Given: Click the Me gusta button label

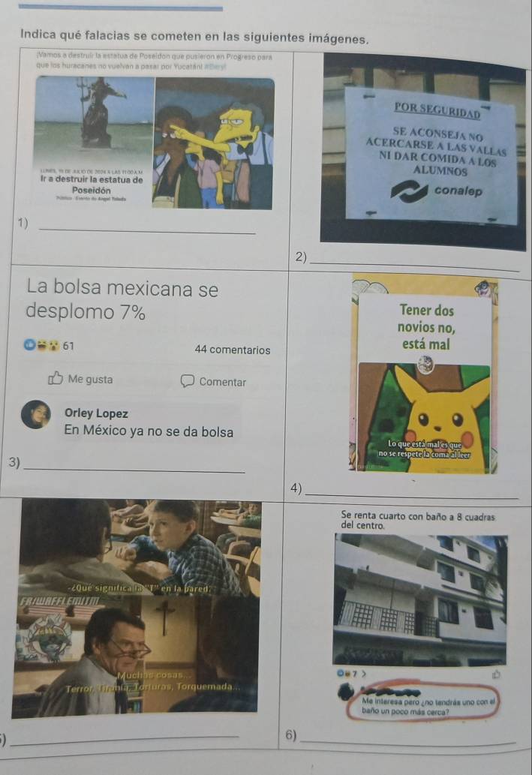Looking at the screenshot, I should (91, 379).
